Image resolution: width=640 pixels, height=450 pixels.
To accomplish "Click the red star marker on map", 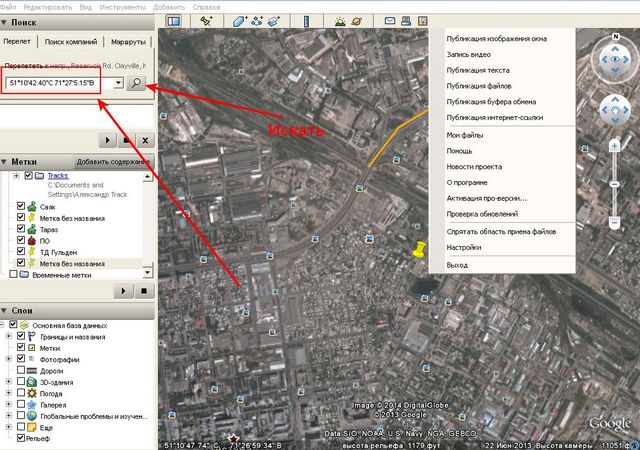I will [x=233, y=440].
